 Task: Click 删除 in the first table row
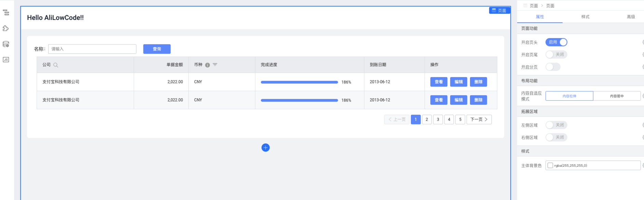479,82
